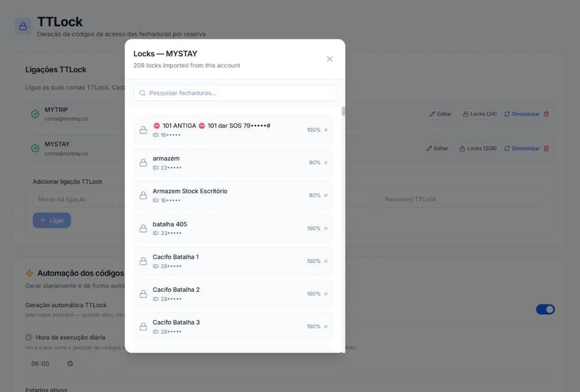This screenshot has width=580, height=392.
Task: Sincronizar the MYTRIP connection
Action: [x=522, y=114]
